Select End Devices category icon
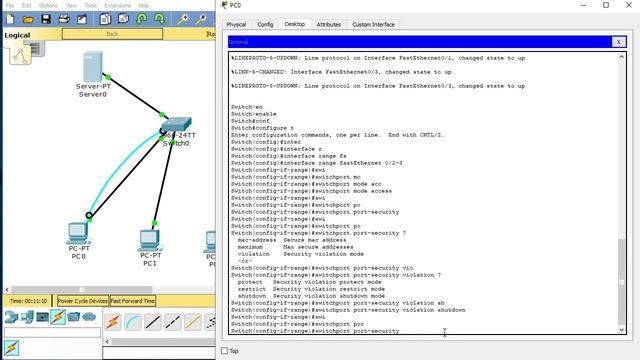 27,317
